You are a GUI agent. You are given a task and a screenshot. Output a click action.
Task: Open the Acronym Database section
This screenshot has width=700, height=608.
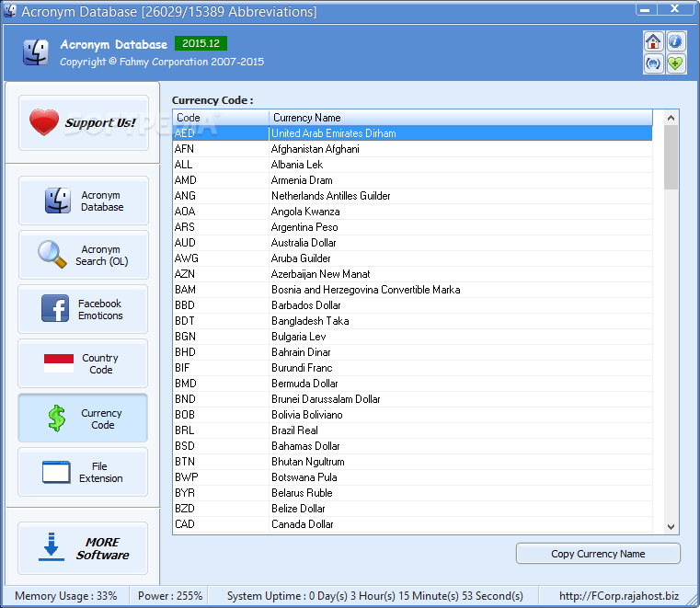[x=84, y=201]
